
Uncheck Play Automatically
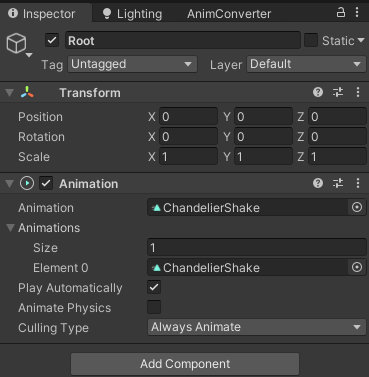pos(154,287)
